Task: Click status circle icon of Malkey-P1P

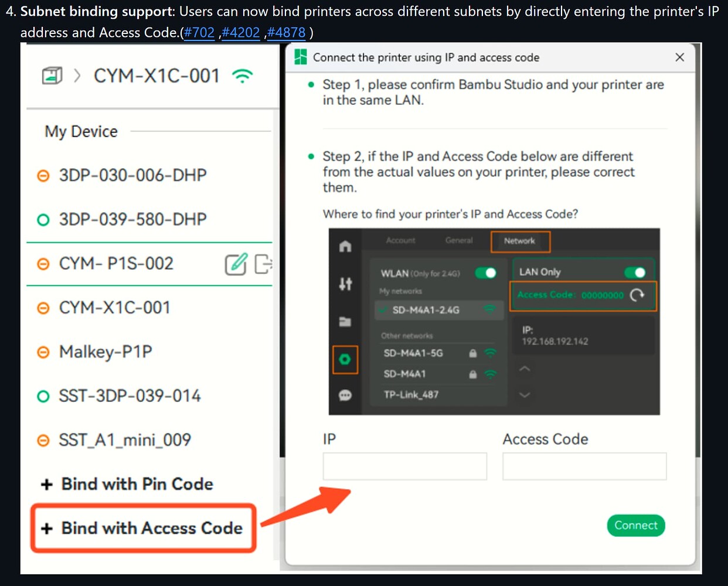Action: pos(43,352)
